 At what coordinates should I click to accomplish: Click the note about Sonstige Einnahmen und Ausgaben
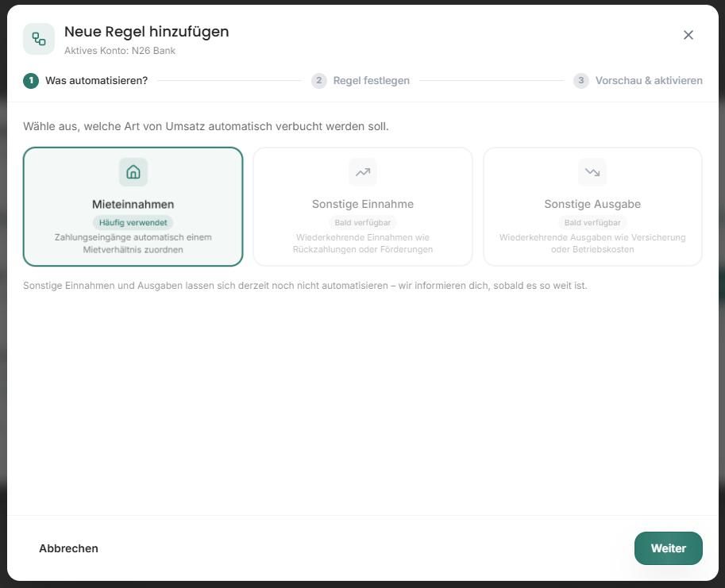[305, 286]
